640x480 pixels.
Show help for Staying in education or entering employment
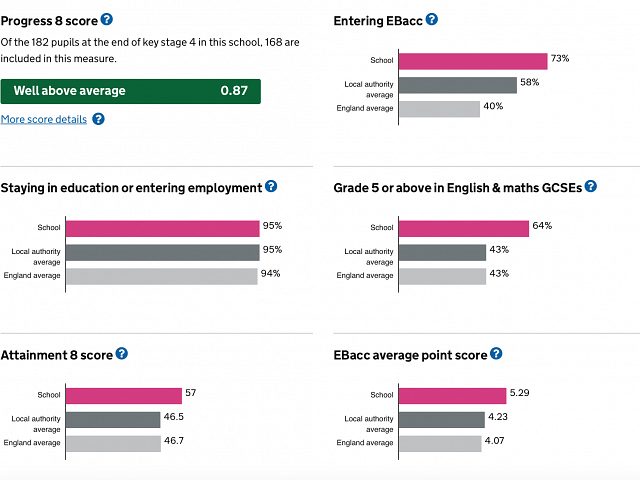[271, 187]
